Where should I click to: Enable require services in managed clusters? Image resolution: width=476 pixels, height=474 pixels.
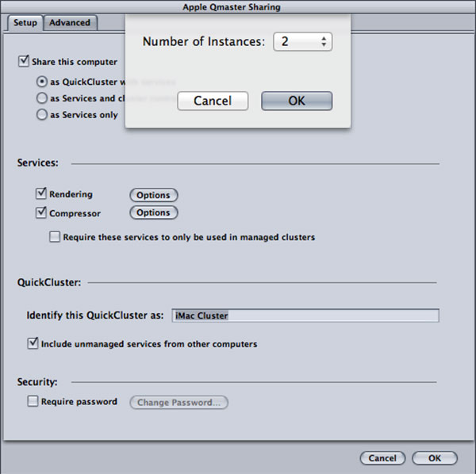coord(55,237)
